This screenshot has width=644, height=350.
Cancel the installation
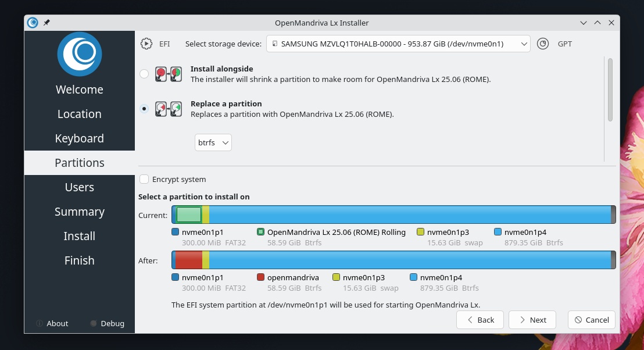pos(591,320)
